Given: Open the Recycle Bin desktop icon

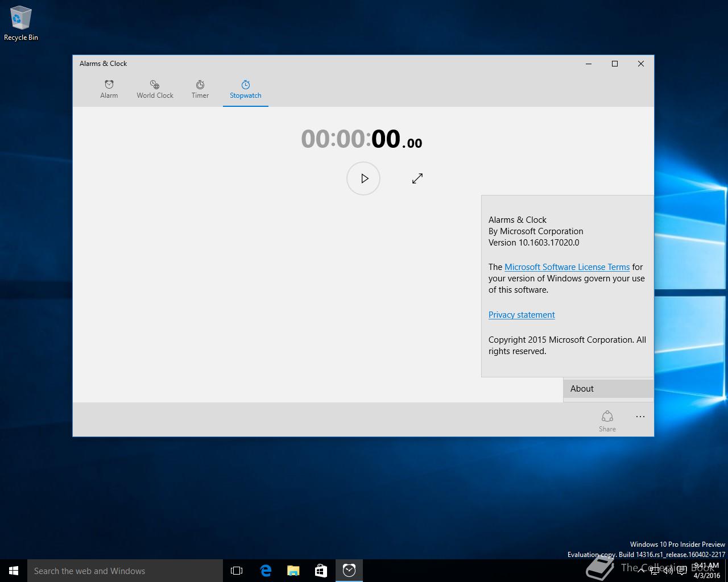Looking at the screenshot, I should coord(21,24).
